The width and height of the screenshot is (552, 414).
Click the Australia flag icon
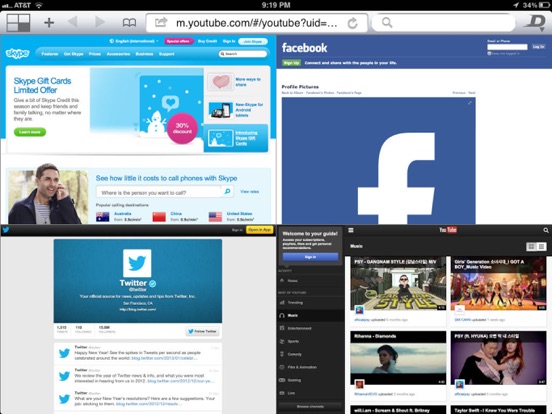coord(102,217)
